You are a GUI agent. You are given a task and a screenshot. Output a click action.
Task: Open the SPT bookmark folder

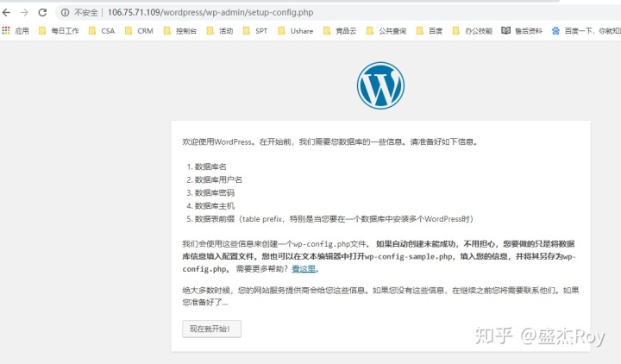pyautogui.click(x=255, y=31)
